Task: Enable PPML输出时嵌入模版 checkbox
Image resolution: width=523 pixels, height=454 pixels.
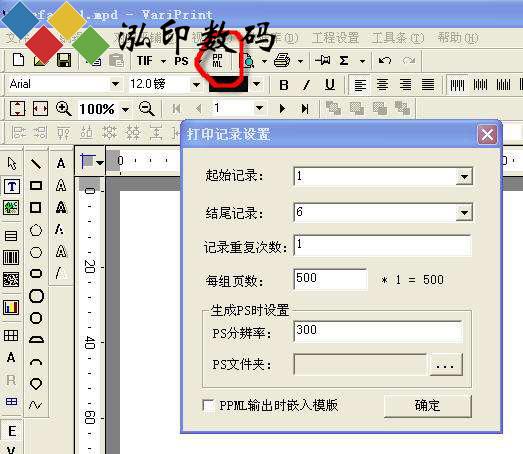Action: (x=208, y=406)
